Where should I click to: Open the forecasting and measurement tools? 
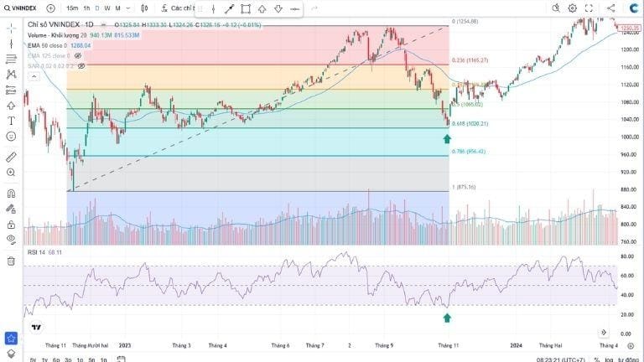(11, 90)
